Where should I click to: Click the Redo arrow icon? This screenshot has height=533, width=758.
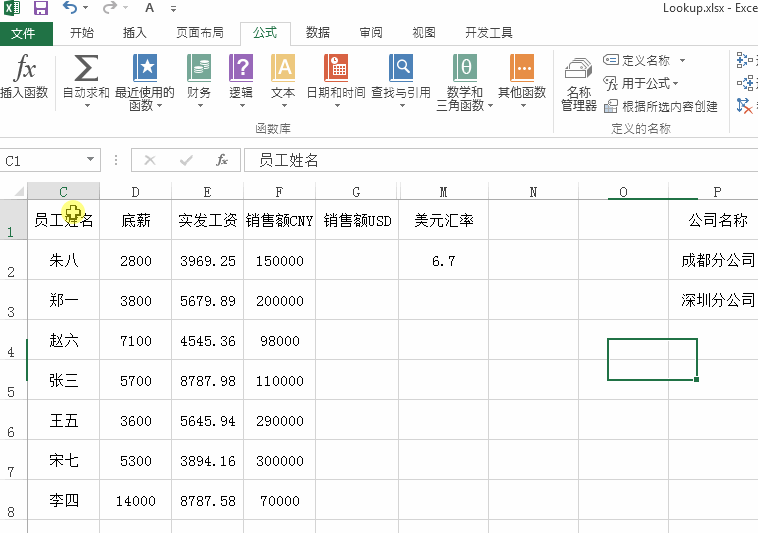(110, 7)
